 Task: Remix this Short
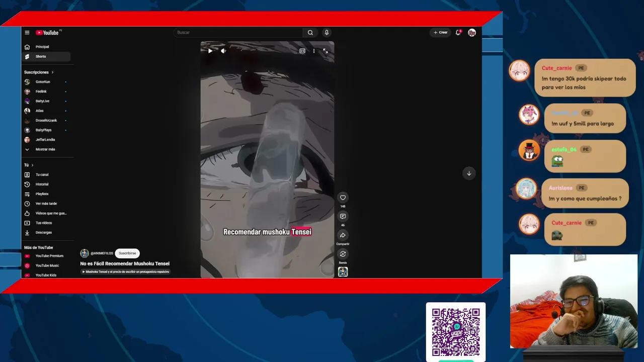pos(343,254)
